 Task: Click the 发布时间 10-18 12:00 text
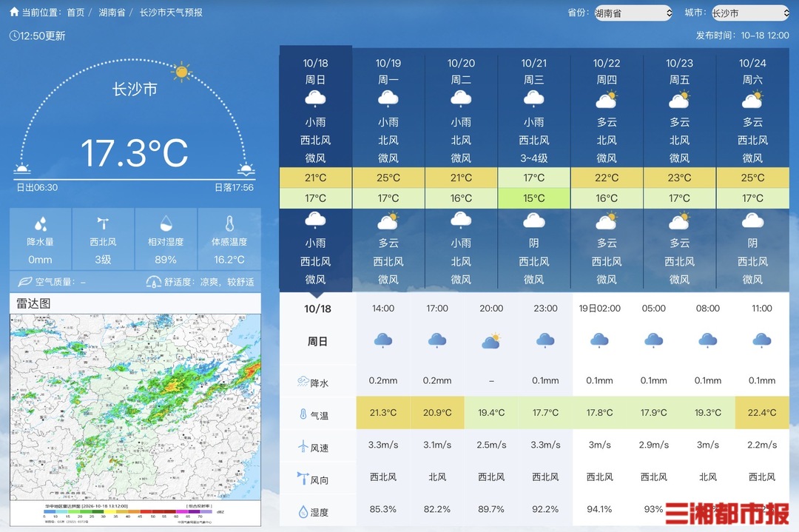pyautogui.click(x=743, y=36)
